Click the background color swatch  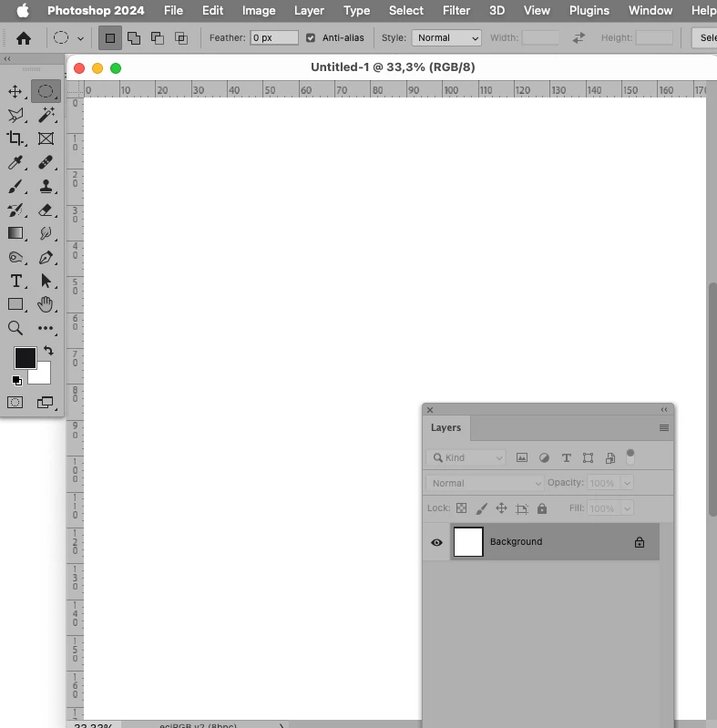coord(43,376)
